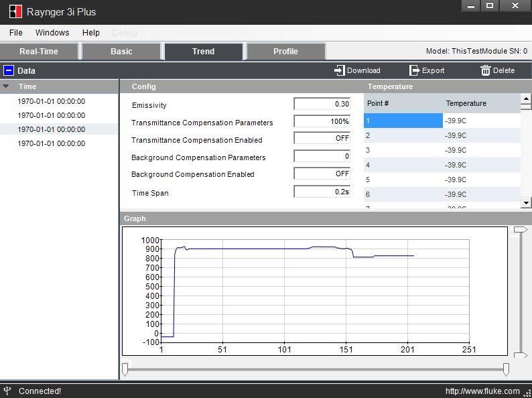Viewport: 532px width, 398px height.
Task: Click the -39.9C value in row 1
Action: click(456, 121)
